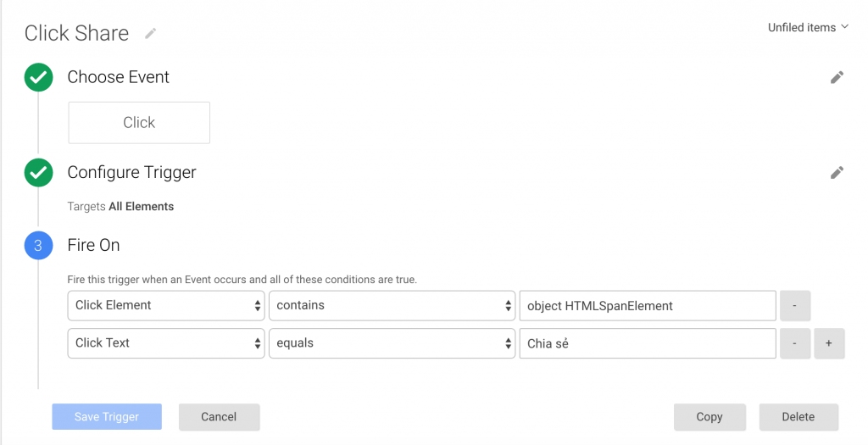Edit trigger name pencil beside Click Share

[x=150, y=34]
